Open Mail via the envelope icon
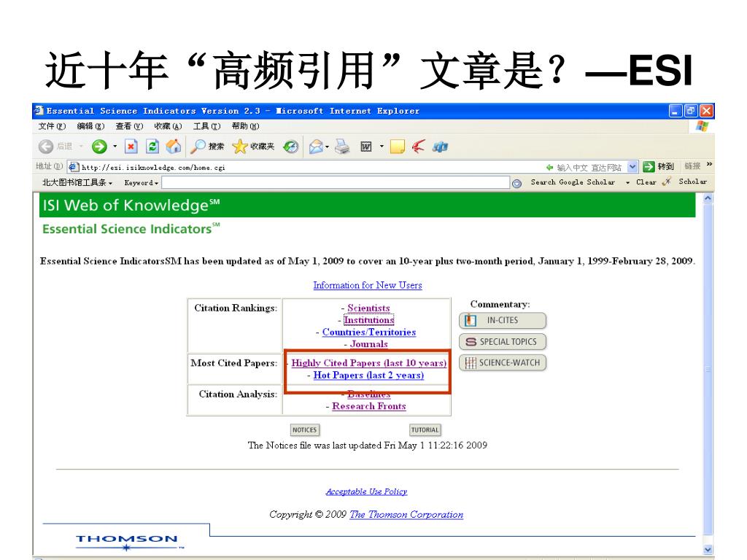Viewport: 747px width, 560px height. click(317, 147)
